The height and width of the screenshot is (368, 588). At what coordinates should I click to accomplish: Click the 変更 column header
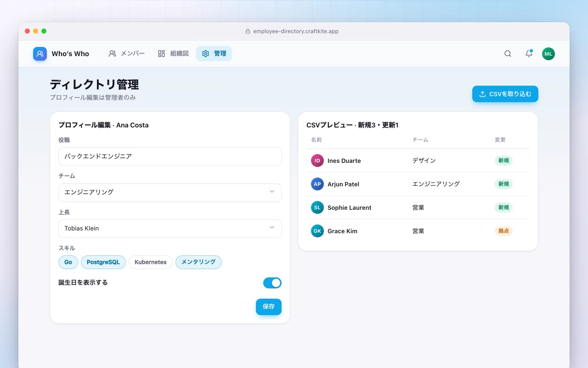pos(500,140)
